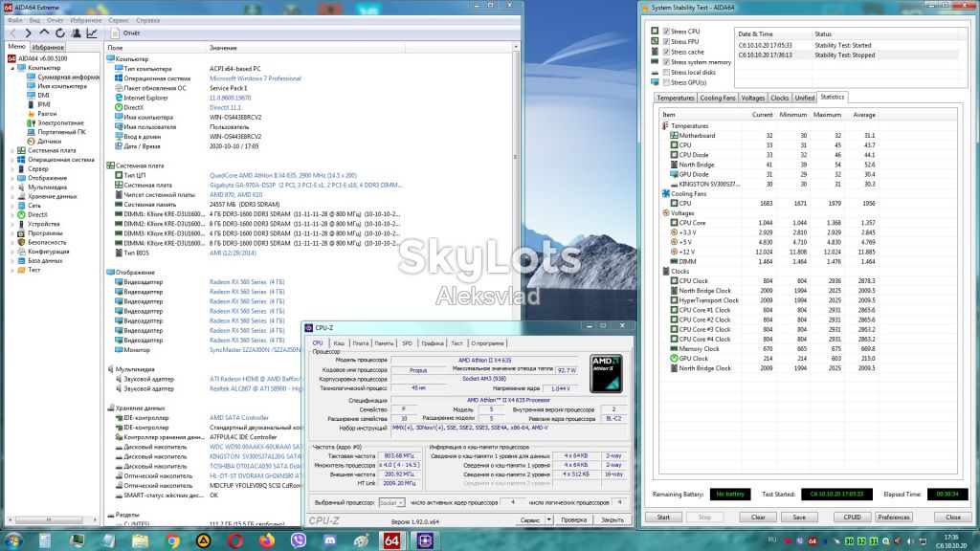The width and height of the screenshot is (980, 551).
Task: Open Opera browser from the taskbar
Action: (x=235, y=540)
